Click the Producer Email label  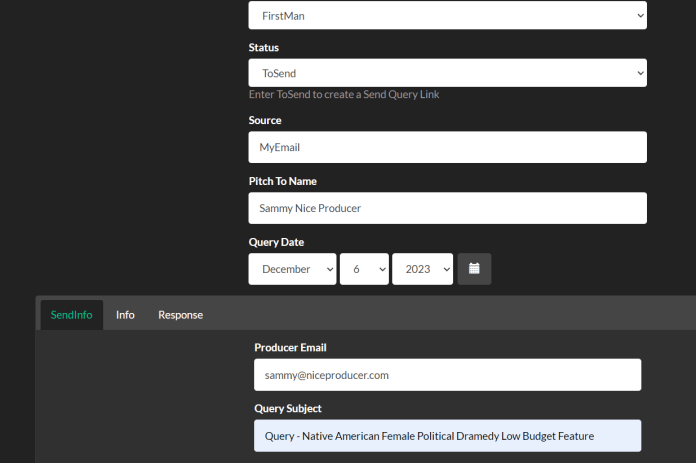pyautogui.click(x=290, y=348)
